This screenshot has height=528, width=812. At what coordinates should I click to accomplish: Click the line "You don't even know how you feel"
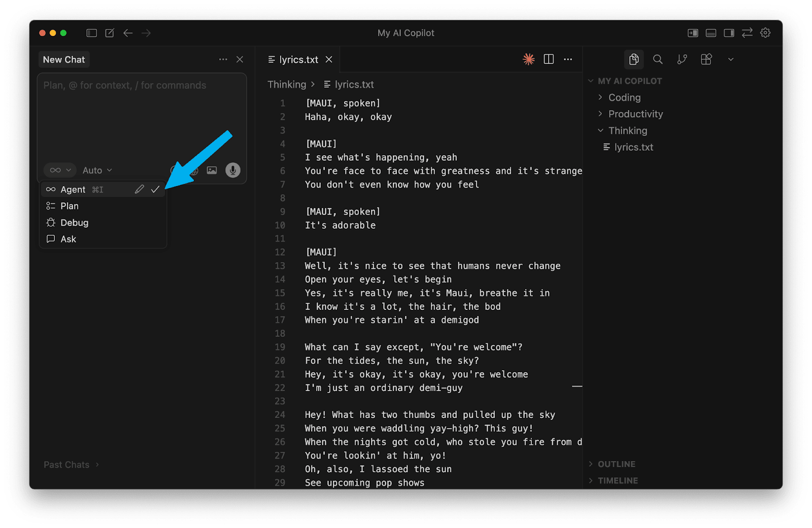point(392,185)
